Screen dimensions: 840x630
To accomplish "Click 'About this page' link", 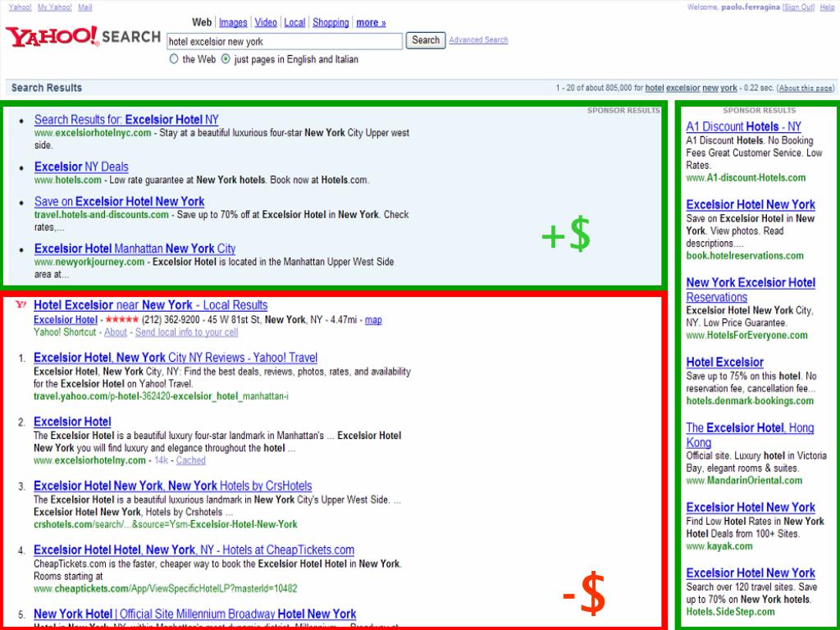I will [x=806, y=88].
